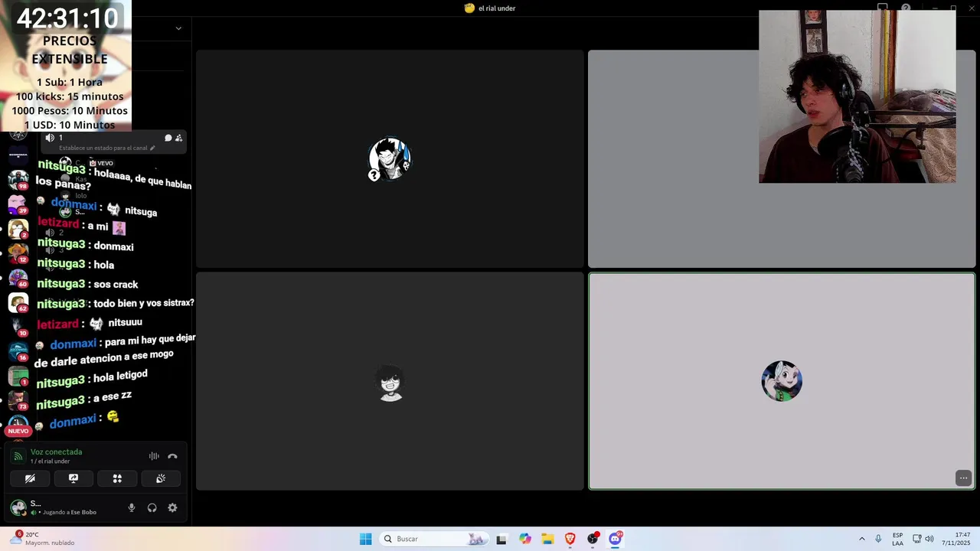Open File Explorer from taskbar

pyautogui.click(x=547, y=539)
